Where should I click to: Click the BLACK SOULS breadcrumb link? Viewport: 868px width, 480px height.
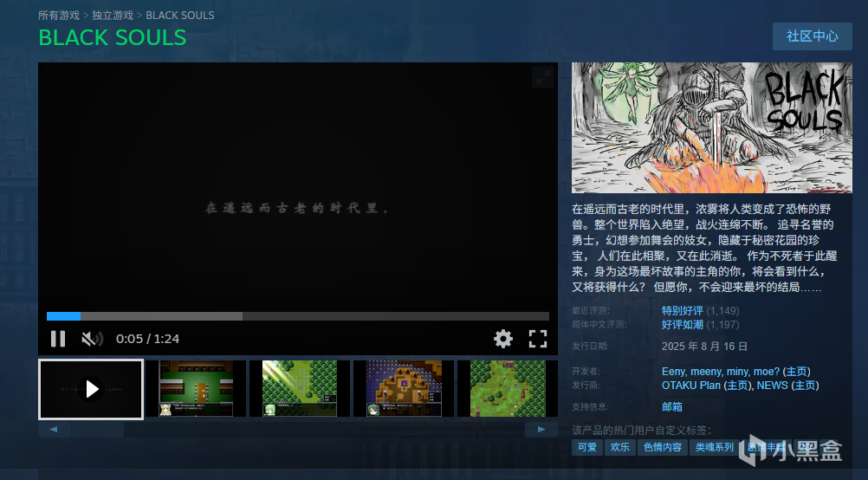point(180,16)
